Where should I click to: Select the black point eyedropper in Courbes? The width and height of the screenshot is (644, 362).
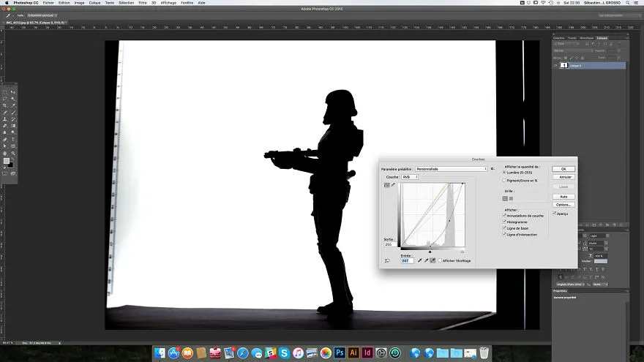tap(420, 260)
